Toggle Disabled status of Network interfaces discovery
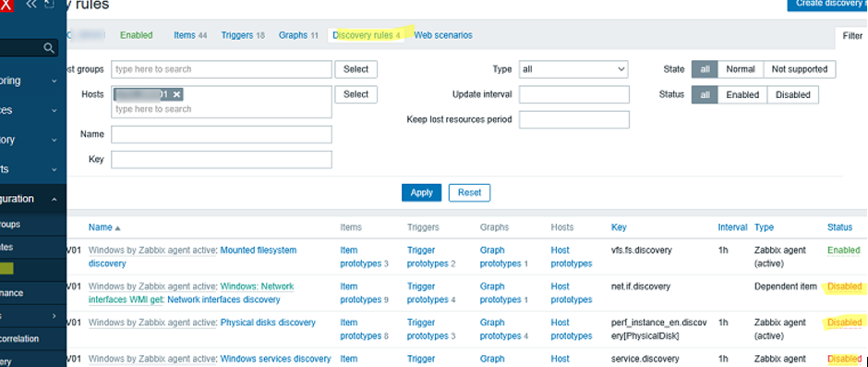This screenshot has height=367, width=868. tap(845, 287)
